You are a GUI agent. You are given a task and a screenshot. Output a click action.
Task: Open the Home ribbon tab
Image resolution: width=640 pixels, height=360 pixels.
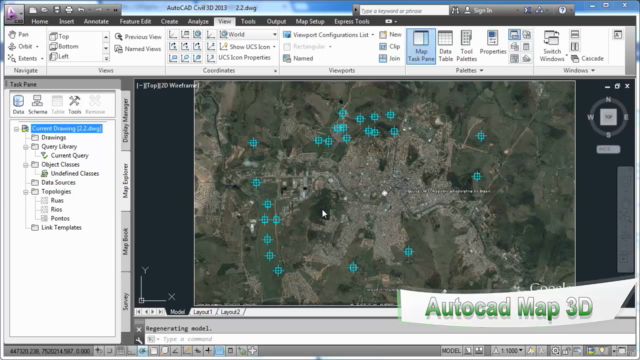point(40,22)
